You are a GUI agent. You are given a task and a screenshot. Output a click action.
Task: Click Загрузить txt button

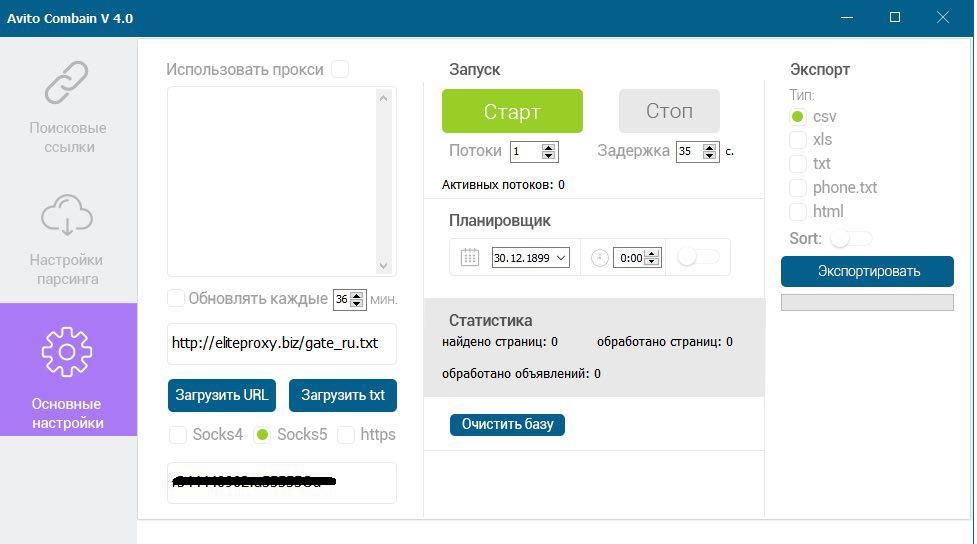pos(343,395)
